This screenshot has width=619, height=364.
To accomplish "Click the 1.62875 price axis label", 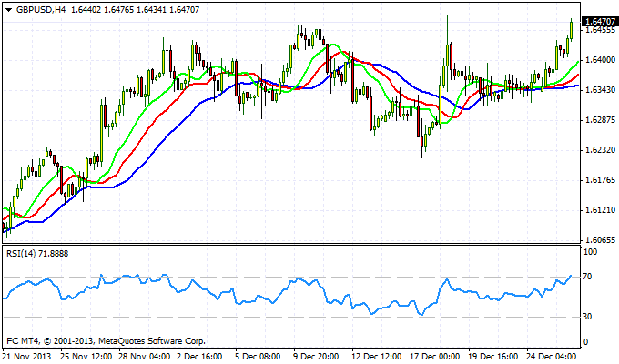I will (601, 120).
